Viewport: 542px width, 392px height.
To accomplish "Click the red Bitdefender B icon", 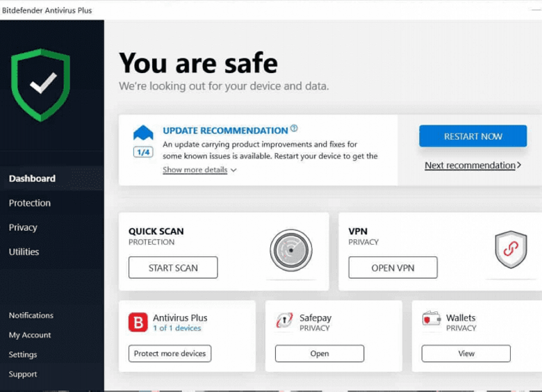I will tap(138, 322).
